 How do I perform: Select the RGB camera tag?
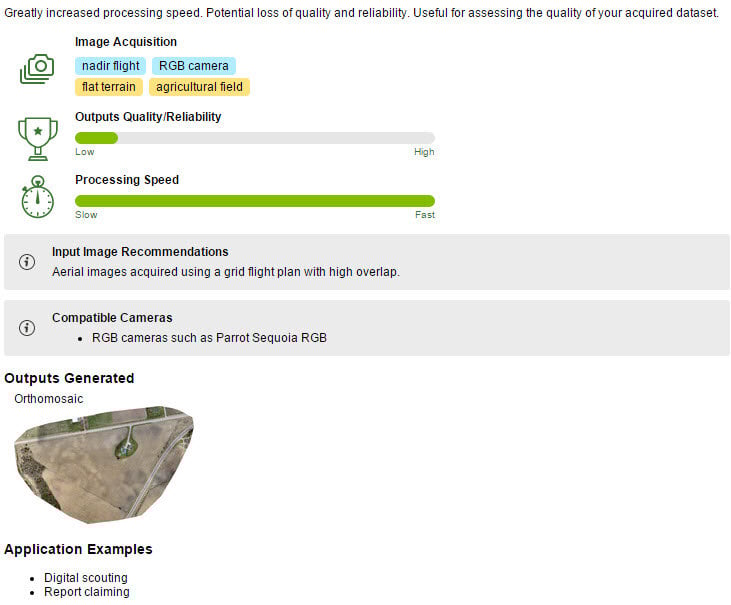[x=194, y=66]
